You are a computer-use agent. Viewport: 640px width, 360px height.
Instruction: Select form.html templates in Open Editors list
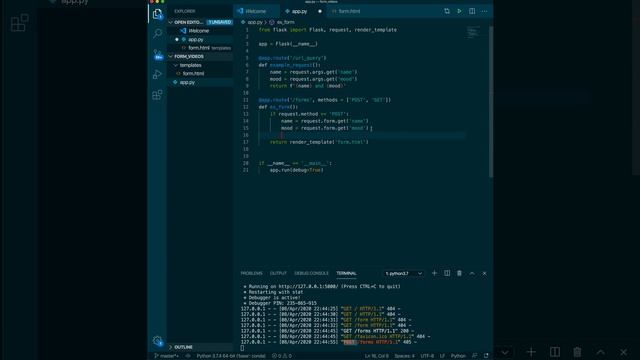[x=200, y=48]
